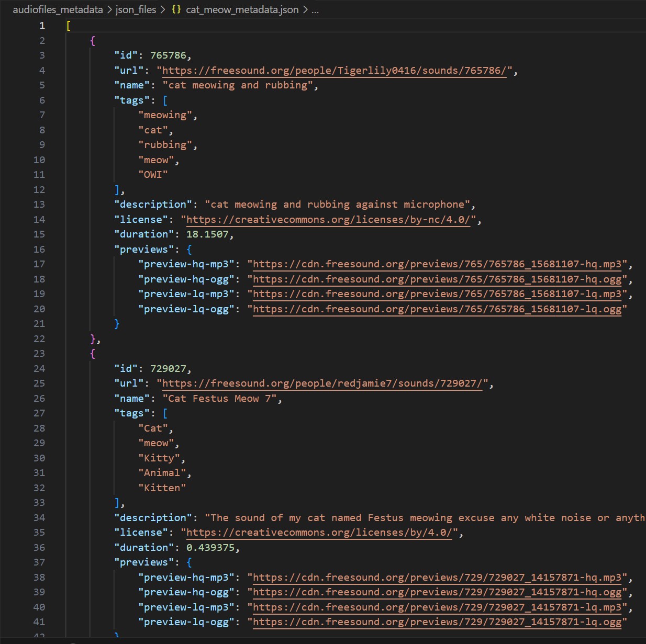Click the "OWI" tag
The image size is (646, 644).
[153, 175]
